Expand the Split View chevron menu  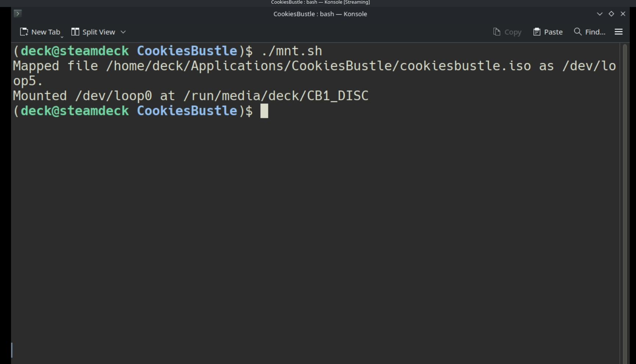[x=123, y=32]
